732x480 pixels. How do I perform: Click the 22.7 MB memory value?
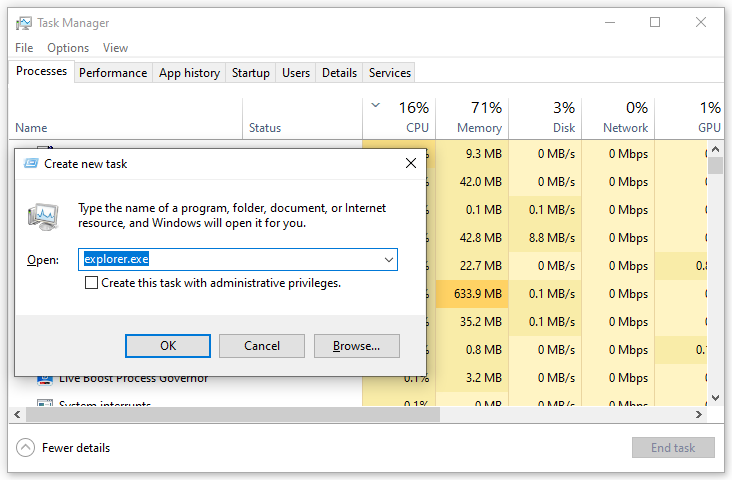click(x=481, y=266)
